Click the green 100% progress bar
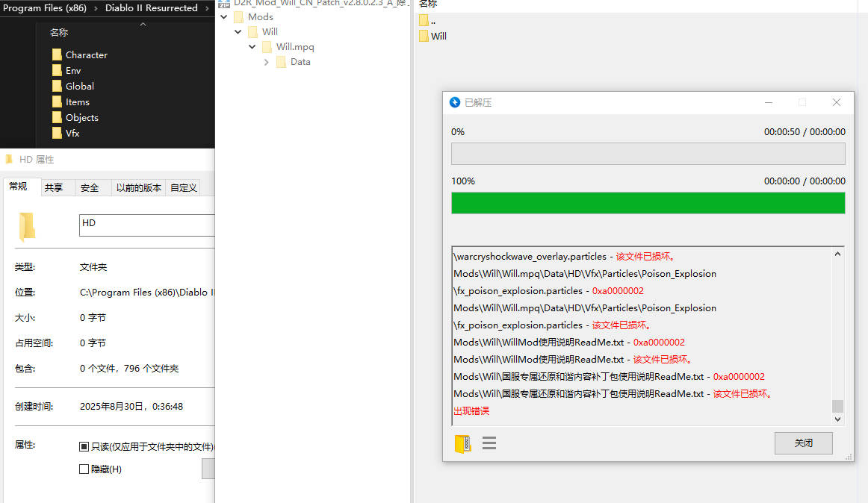Viewport: 868px width, 503px height. click(648, 203)
